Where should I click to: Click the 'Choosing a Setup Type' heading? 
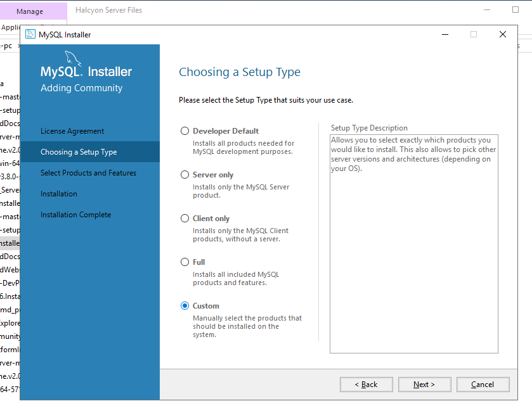click(x=240, y=72)
